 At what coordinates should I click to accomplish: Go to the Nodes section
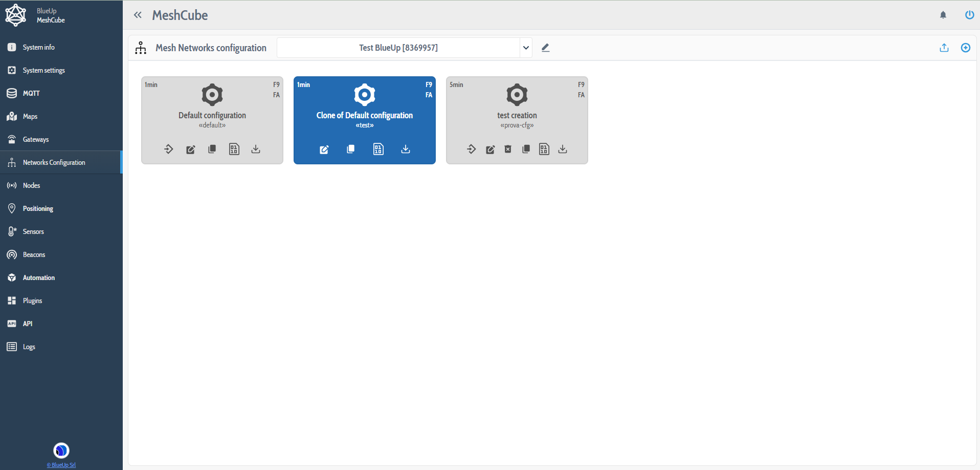[x=31, y=185]
